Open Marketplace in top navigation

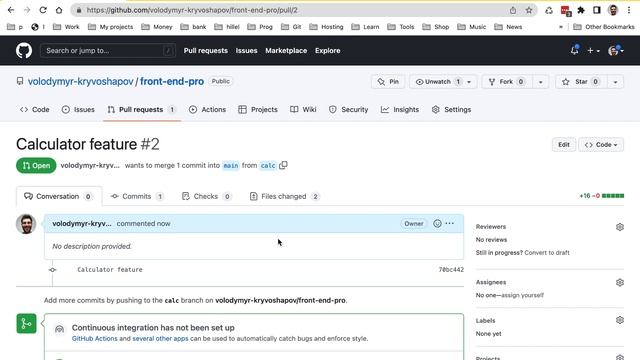pyautogui.click(x=286, y=51)
